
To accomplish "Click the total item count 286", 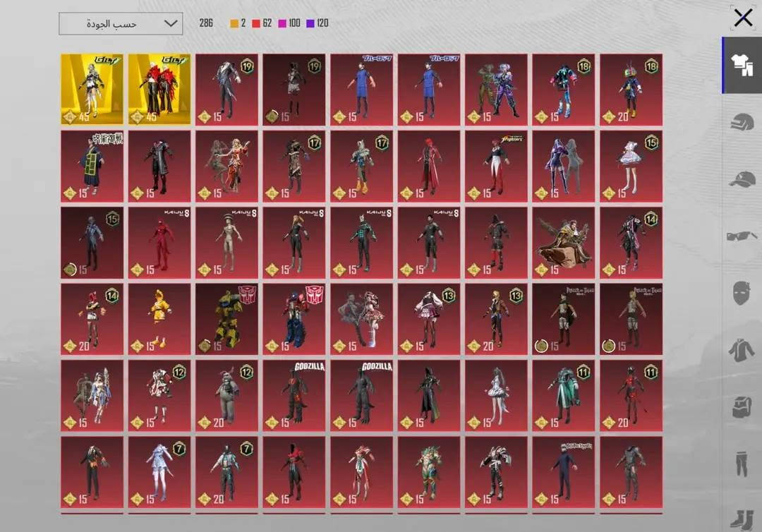I will point(206,23).
